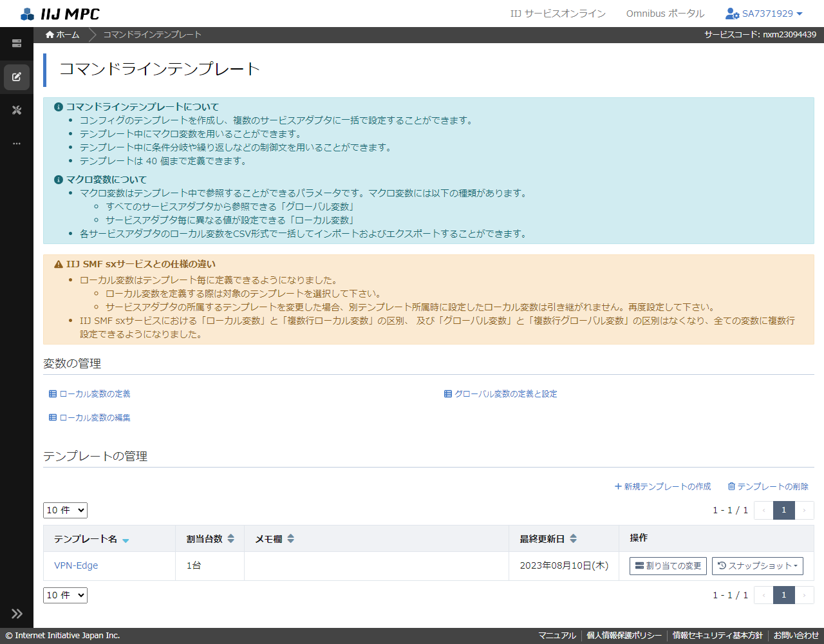Image resolution: width=824 pixels, height=644 pixels.
Task: Open お問い合わせ footer link
Action: [796, 636]
